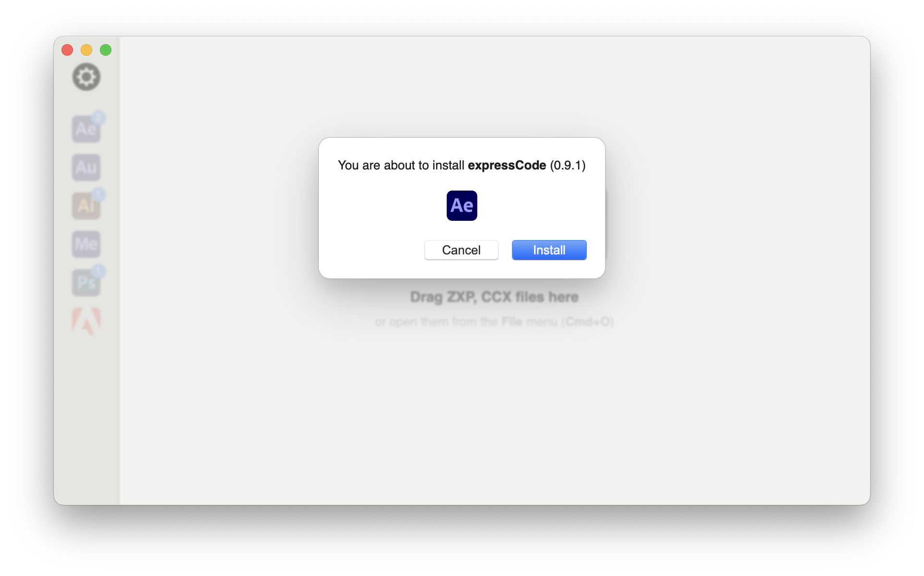The height and width of the screenshot is (576, 924).
Task: Click the Ae icon inside the dialog
Action: [x=462, y=205]
